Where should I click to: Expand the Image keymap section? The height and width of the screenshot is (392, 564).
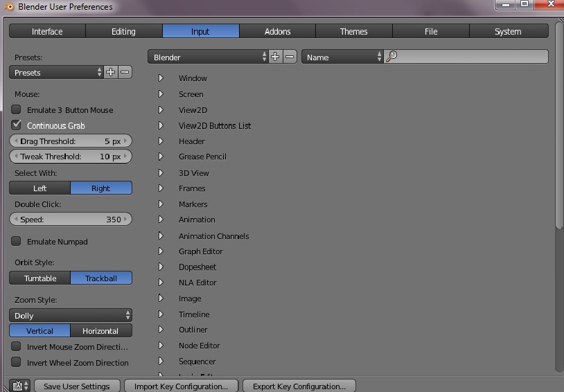(x=161, y=298)
